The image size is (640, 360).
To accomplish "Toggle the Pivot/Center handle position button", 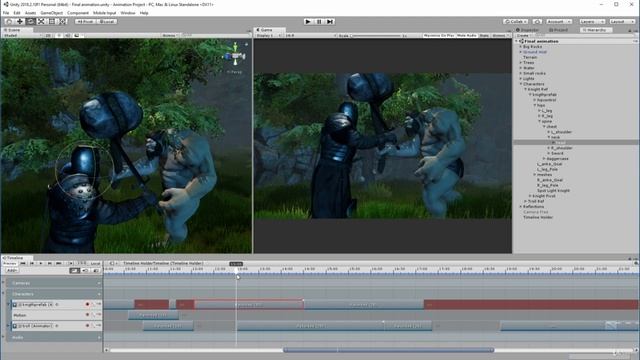I will coord(85,21).
